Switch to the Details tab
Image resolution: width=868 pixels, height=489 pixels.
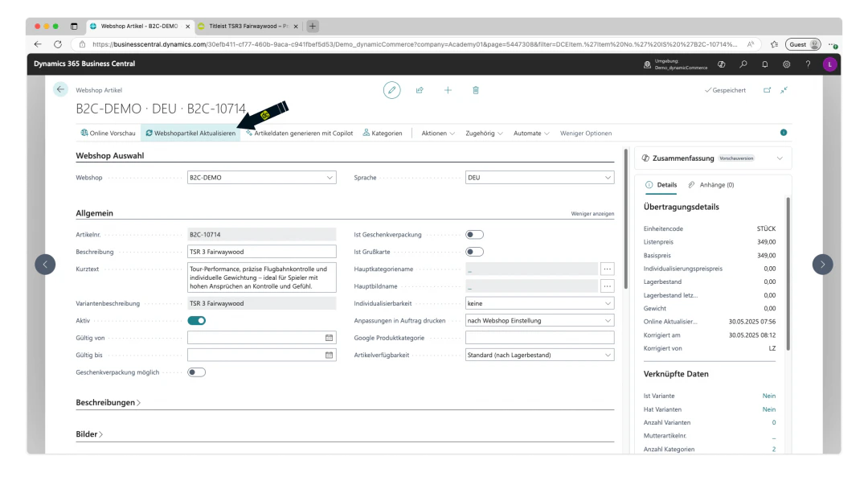(661, 185)
